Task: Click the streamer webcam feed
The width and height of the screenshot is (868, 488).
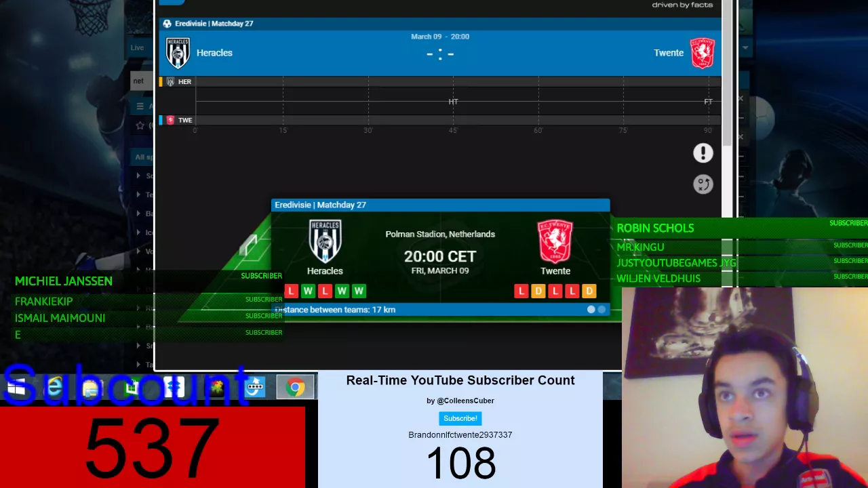Action: 745,388
